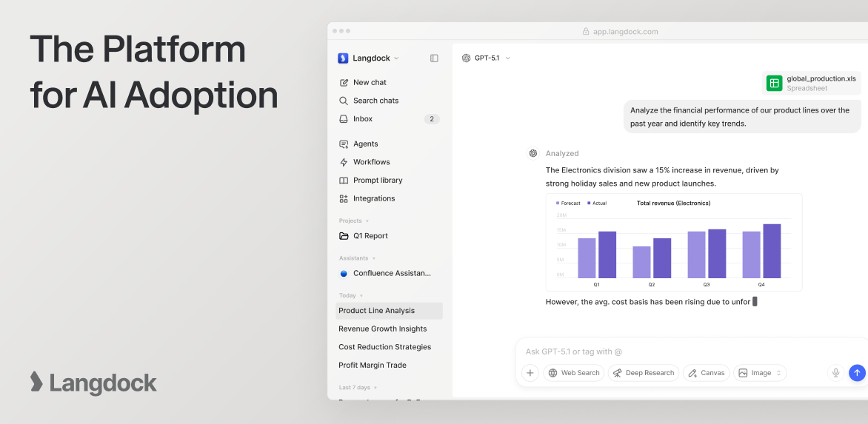The height and width of the screenshot is (424, 868).
Task: Go to Workflows page
Action: [389, 162]
